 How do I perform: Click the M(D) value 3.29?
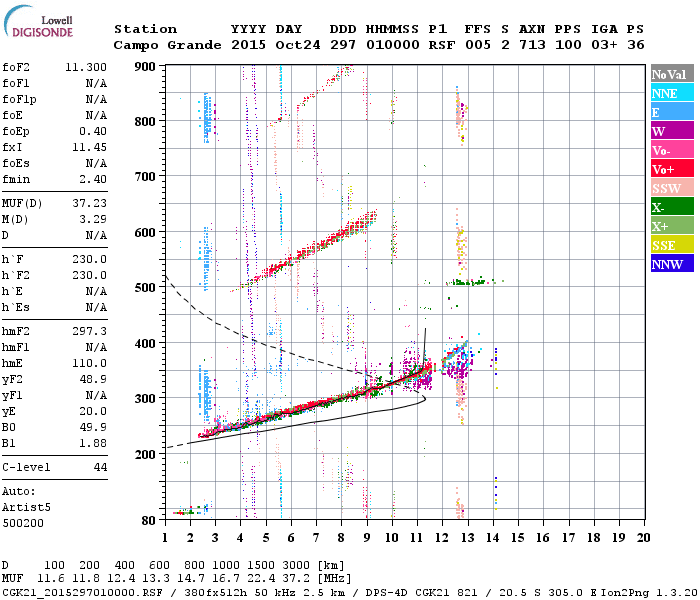[93, 220]
